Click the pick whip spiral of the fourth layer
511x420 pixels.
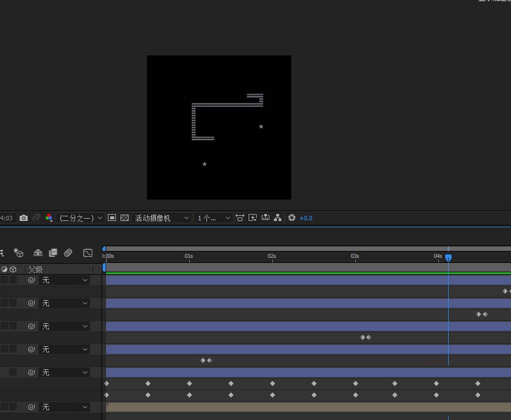tap(31, 349)
